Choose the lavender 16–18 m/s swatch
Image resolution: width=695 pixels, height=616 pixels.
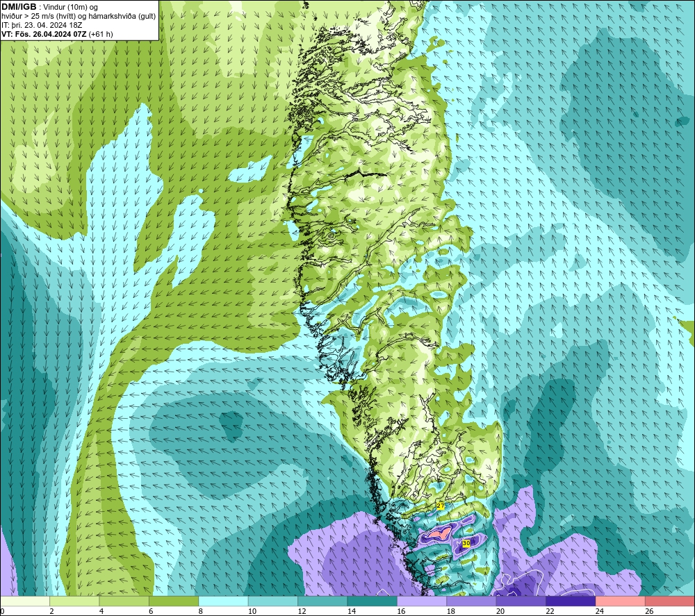(422, 601)
